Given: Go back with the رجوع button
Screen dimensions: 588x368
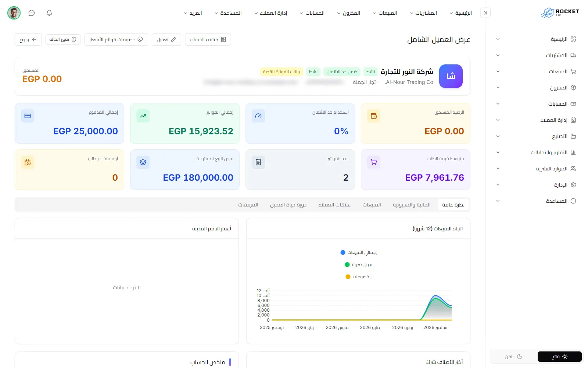Looking at the screenshot, I should 28,39.
